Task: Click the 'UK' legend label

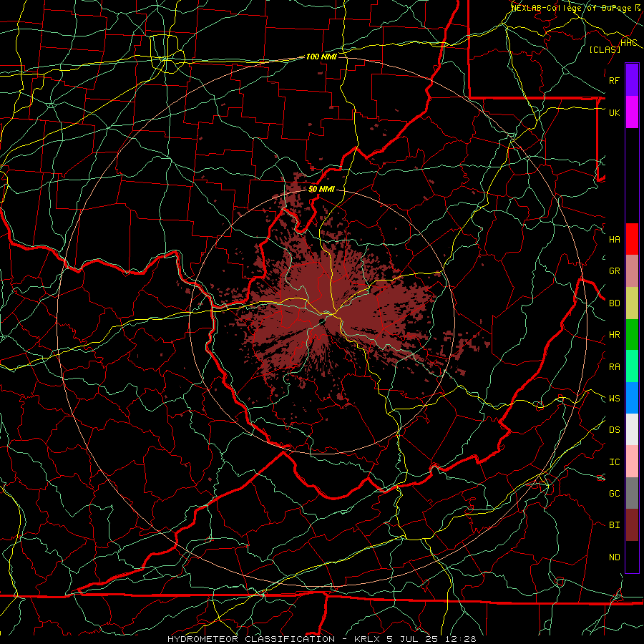Action: pos(615,112)
